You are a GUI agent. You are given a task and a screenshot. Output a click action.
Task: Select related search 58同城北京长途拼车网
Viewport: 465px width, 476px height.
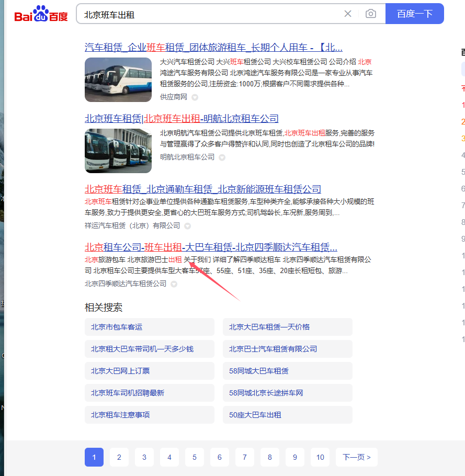[288, 393]
